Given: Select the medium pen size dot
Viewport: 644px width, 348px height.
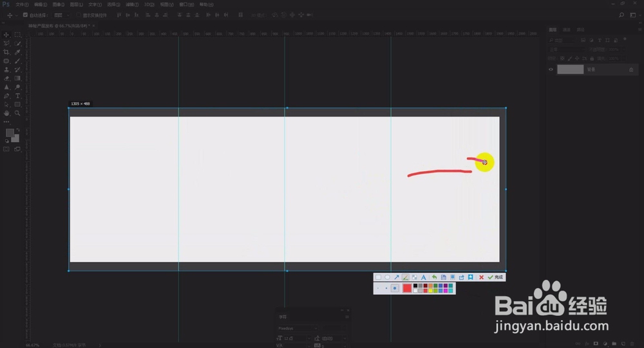Looking at the screenshot, I should [x=386, y=288].
